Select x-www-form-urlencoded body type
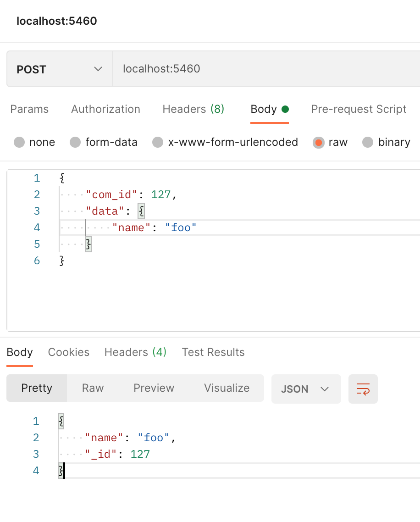The width and height of the screenshot is (420, 522). point(158,143)
